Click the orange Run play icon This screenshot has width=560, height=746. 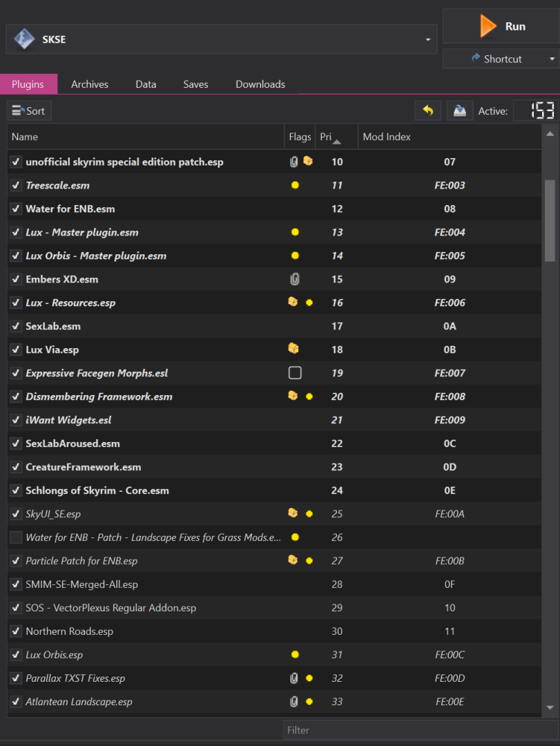488,26
